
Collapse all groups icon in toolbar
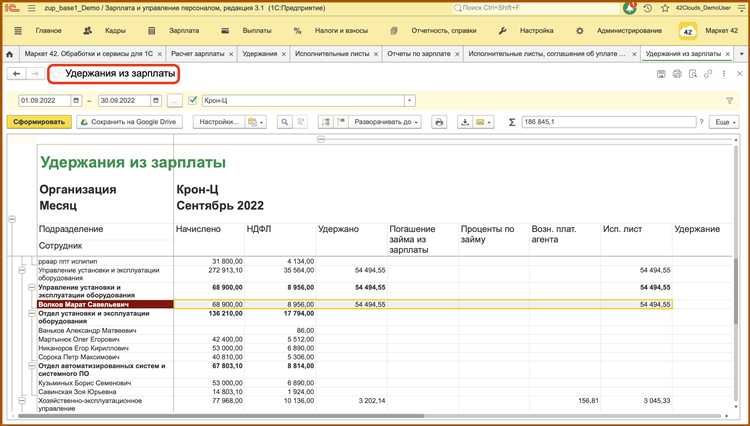[342, 122]
